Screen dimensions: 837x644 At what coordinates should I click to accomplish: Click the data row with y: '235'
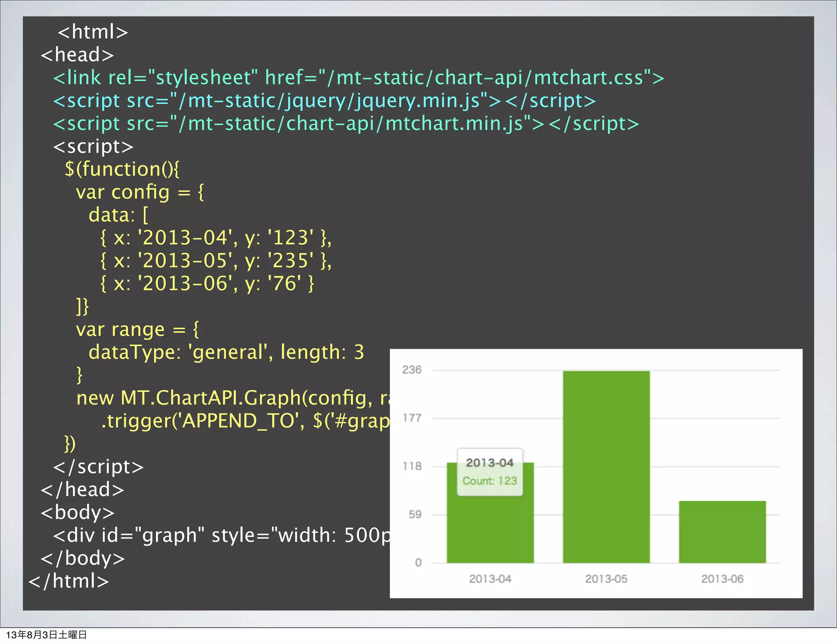[216, 261]
